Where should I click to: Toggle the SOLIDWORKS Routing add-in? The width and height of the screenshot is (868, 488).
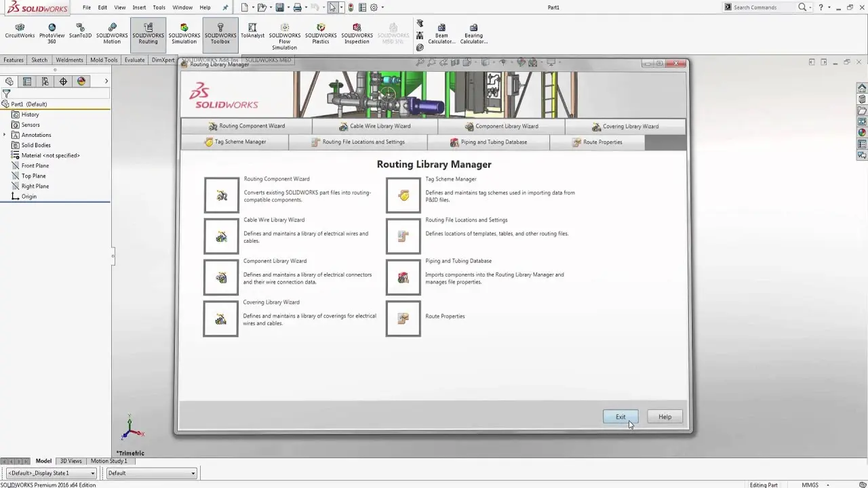(x=148, y=34)
